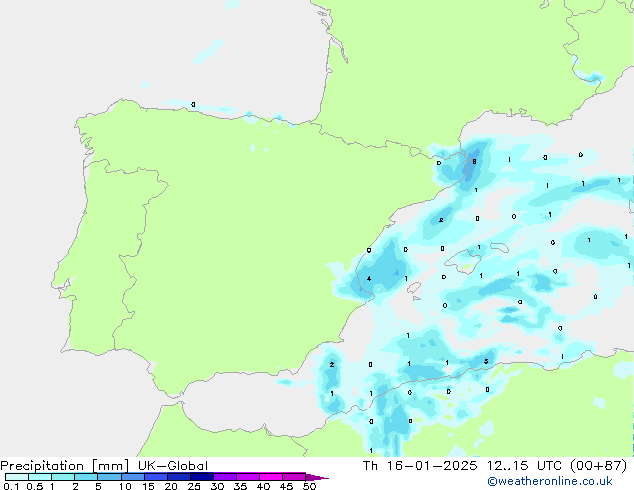Pick the 15–20 mm legend color box
The image size is (634, 490).
click(x=155, y=477)
